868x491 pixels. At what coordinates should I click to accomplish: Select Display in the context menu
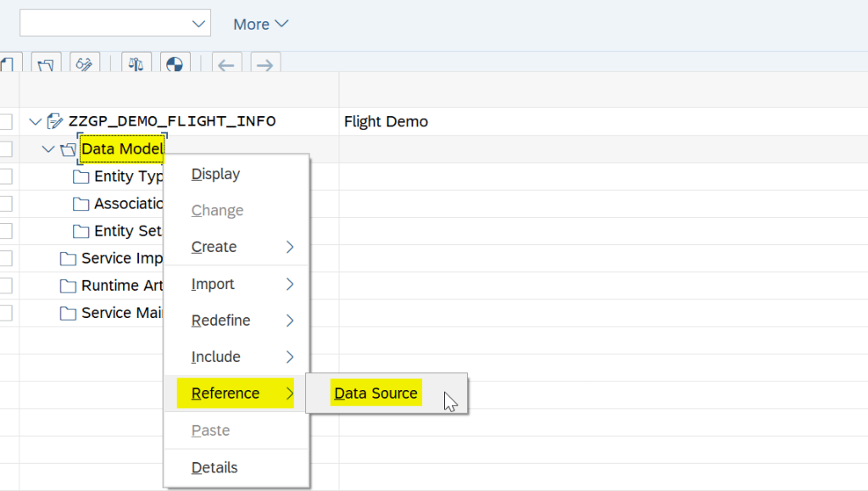coord(215,174)
